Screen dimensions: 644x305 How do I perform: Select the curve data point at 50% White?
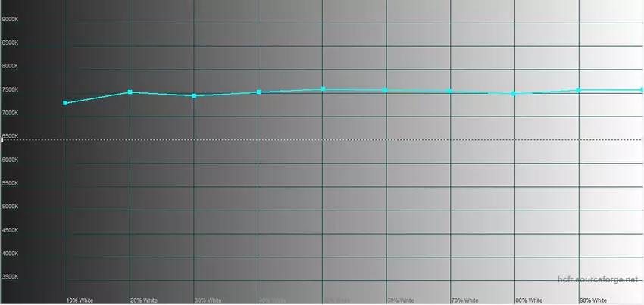tap(323, 89)
